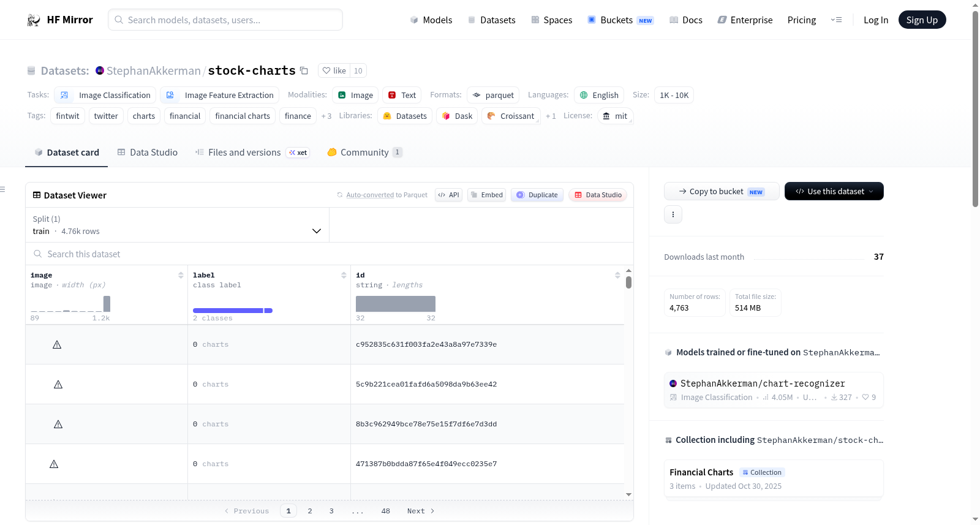The height and width of the screenshot is (525, 980).
Task: Open the three-dot more options button
Action: 673,214
